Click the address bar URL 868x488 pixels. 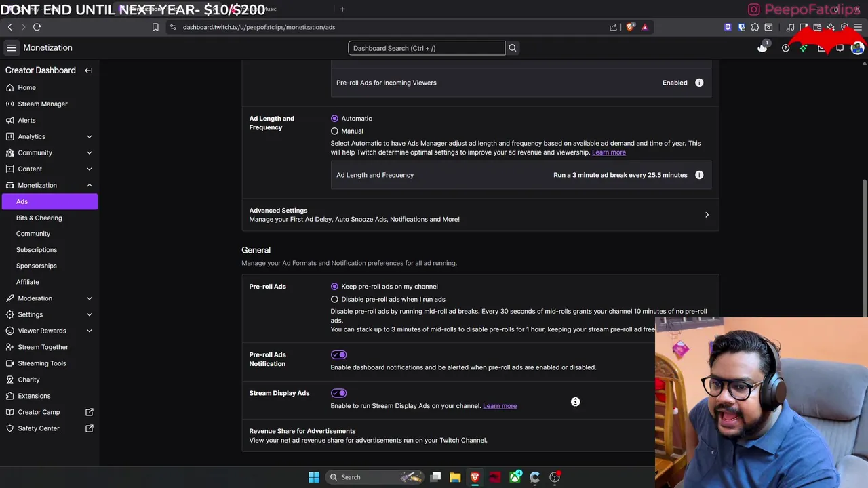coord(259,27)
